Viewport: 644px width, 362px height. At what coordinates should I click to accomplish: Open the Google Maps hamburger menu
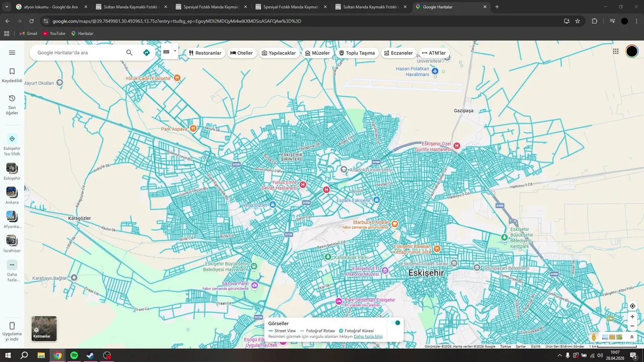point(12,53)
